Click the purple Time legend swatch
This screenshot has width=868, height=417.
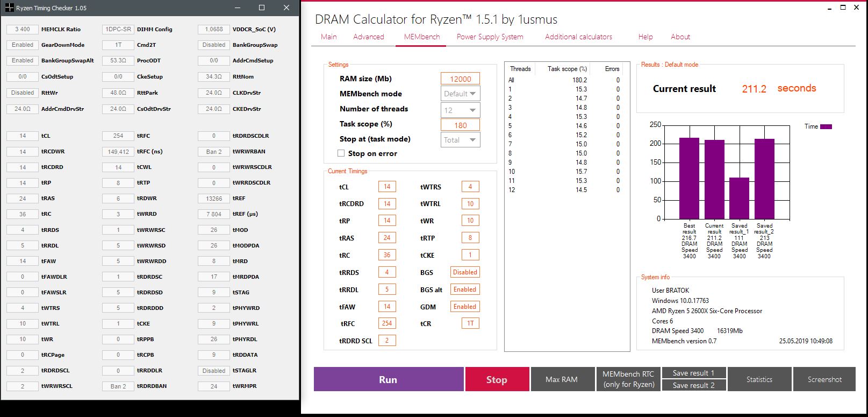pos(826,126)
